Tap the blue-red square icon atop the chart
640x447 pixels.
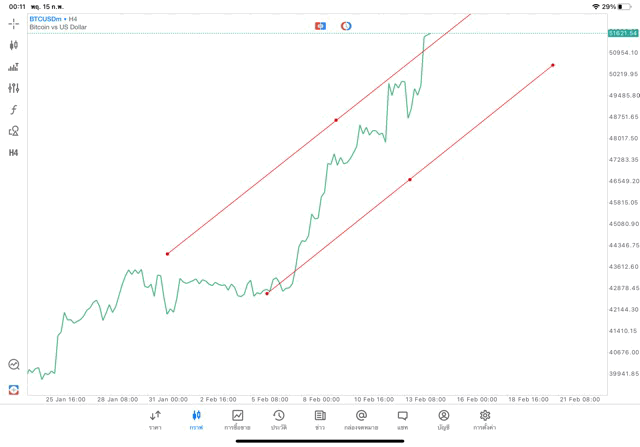(x=320, y=26)
